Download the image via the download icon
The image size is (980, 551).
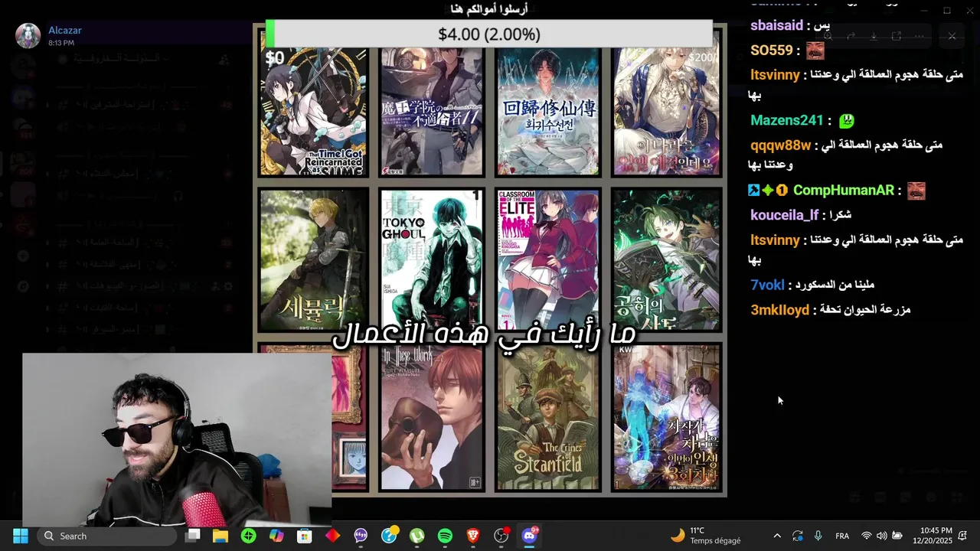click(873, 36)
